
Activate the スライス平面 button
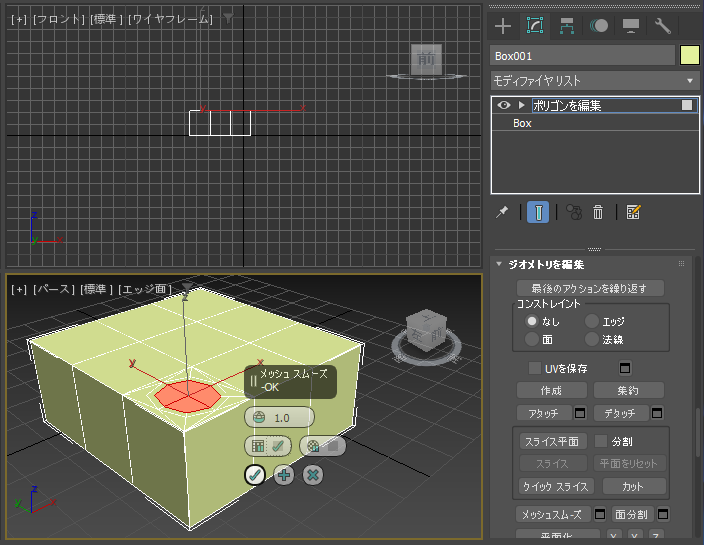[553, 441]
